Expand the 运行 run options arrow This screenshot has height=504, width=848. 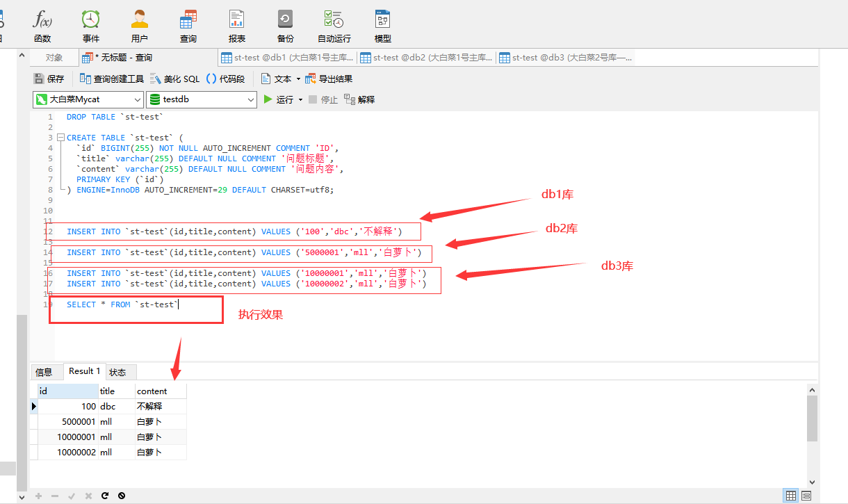301,99
